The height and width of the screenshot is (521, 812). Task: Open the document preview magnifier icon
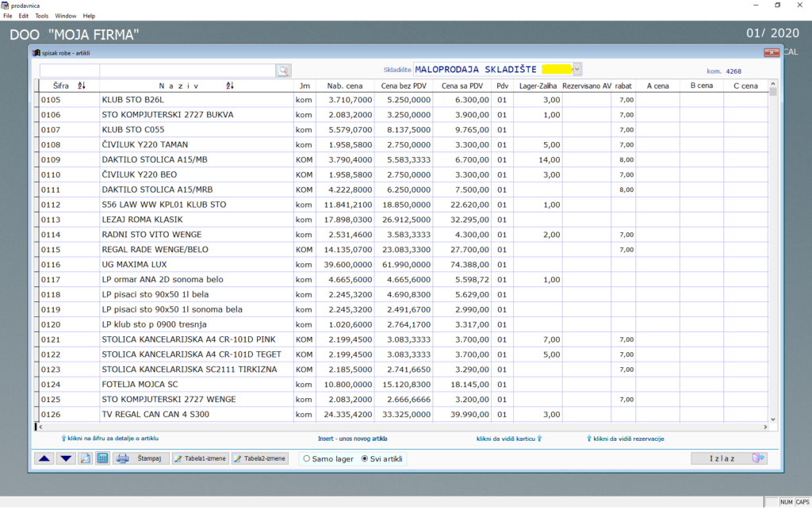[x=85, y=458]
